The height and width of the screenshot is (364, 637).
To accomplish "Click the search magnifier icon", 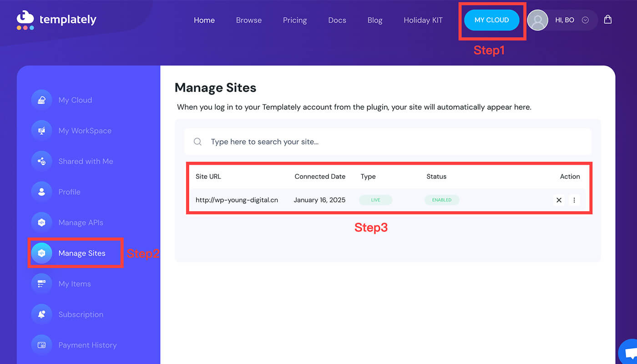I will tap(197, 142).
